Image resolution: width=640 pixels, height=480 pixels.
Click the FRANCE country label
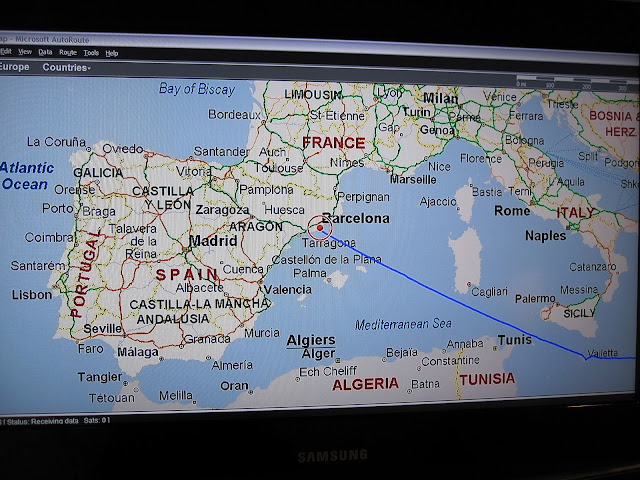click(x=334, y=143)
